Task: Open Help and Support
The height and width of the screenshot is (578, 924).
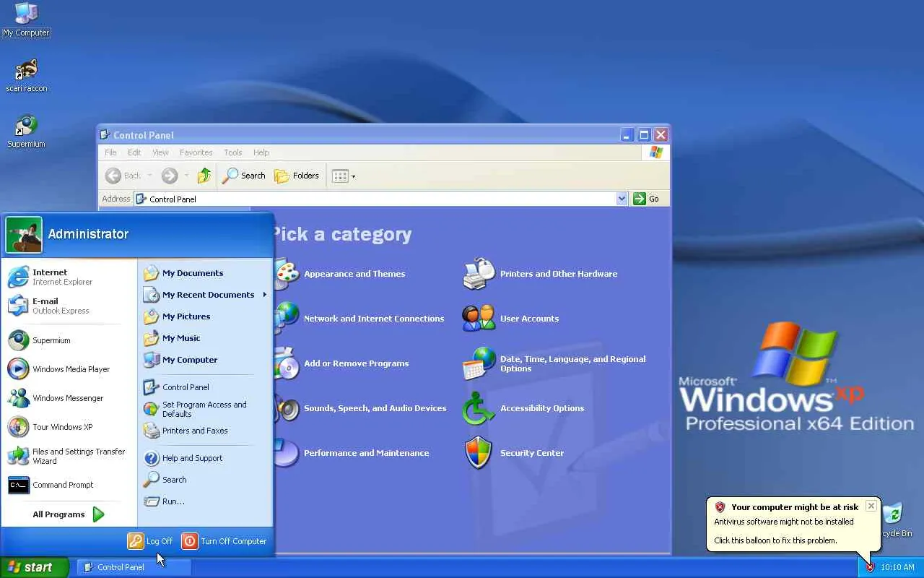Action: [205, 458]
